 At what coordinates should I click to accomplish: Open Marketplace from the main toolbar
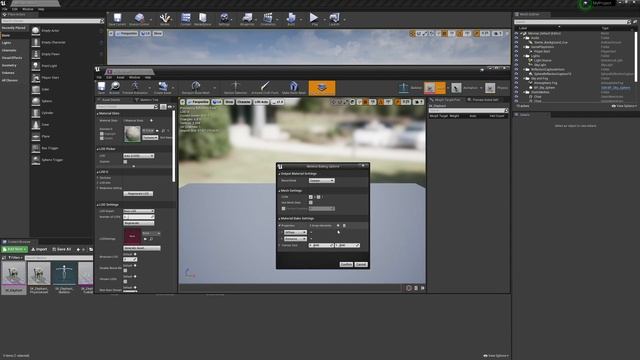point(202,19)
